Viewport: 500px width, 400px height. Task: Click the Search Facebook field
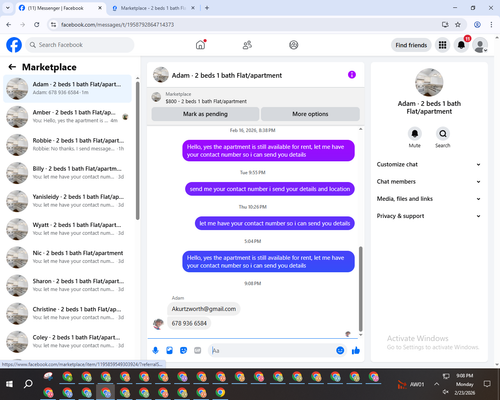pos(80,45)
